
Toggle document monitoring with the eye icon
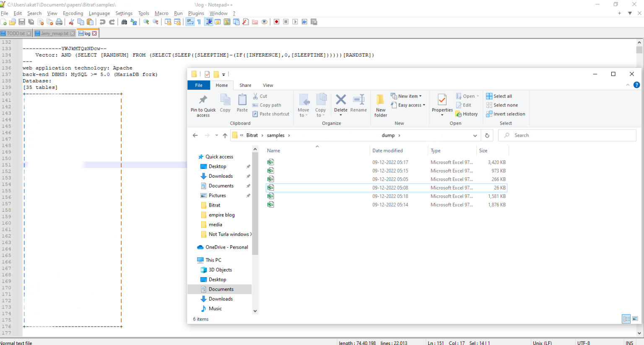pyautogui.click(x=264, y=21)
